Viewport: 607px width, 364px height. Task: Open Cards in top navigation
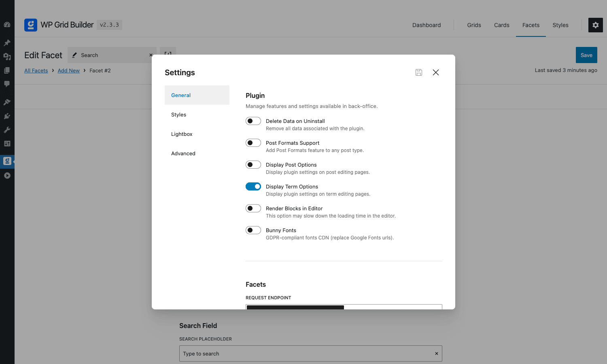click(502, 25)
